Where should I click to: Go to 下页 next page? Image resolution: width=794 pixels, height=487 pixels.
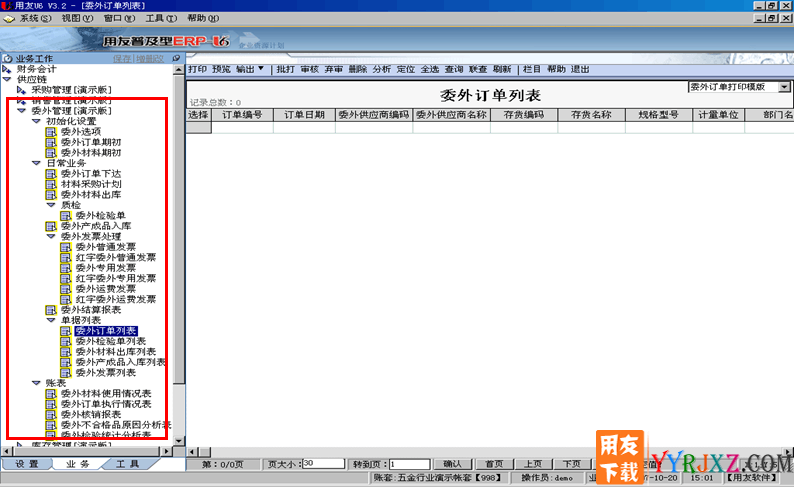click(572, 464)
